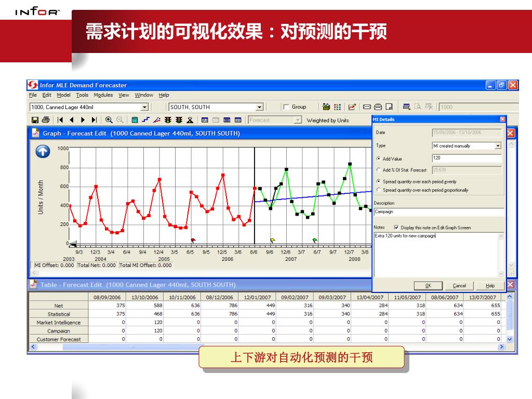
Task: Click the blue step-line icon
Action: tap(145, 120)
